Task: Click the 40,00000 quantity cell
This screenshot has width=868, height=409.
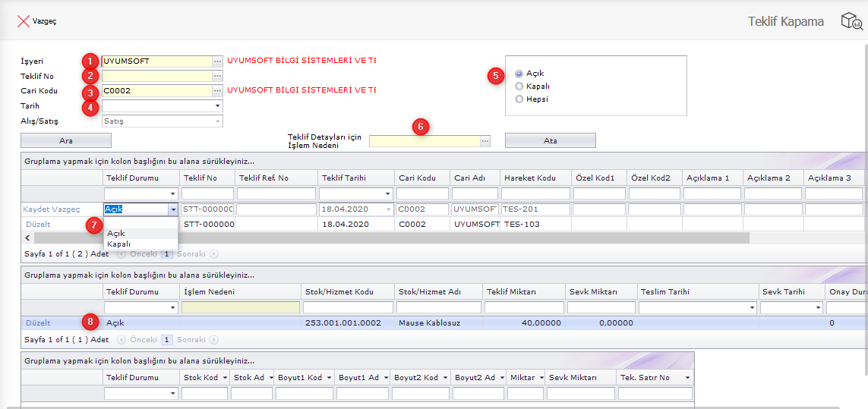Action: pyautogui.click(x=524, y=322)
